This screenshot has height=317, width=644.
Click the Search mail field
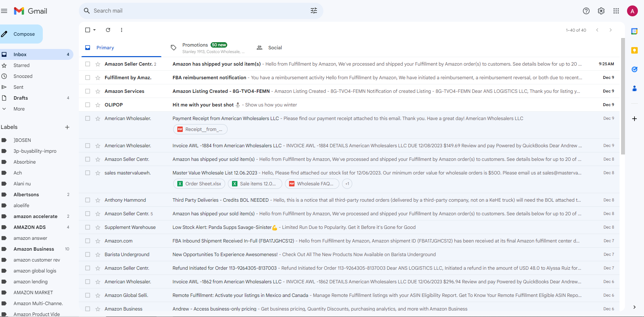click(200, 11)
